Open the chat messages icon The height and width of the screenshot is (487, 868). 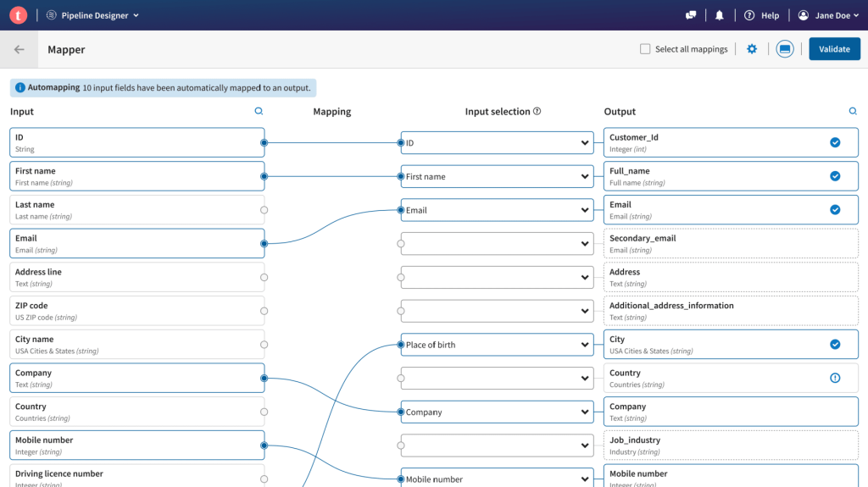[691, 15]
